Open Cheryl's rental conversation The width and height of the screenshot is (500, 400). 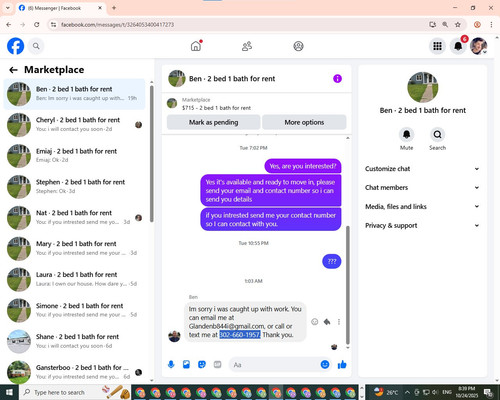75,125
